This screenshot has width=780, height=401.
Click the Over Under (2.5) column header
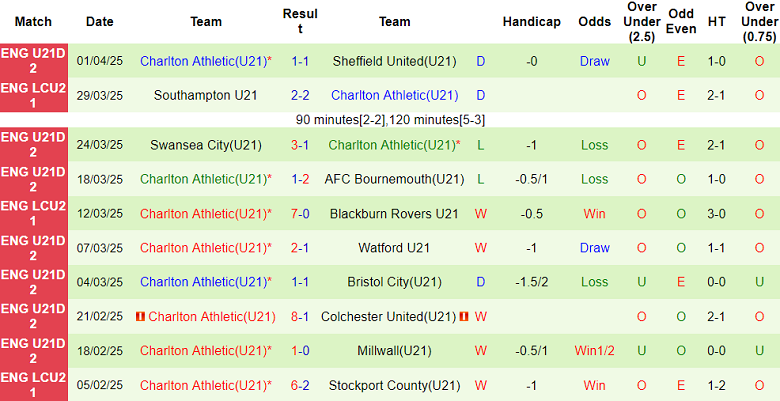coord(641,21)
